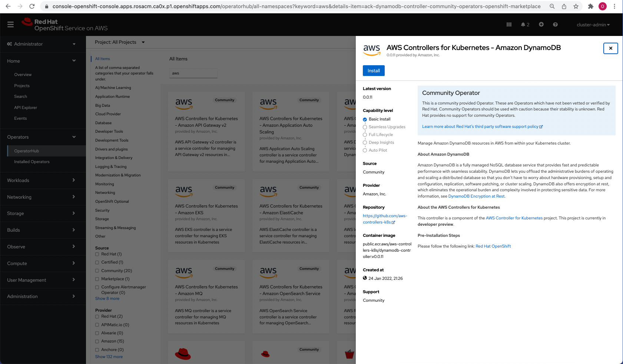This screenshot has height=364, width=623.
Task: Expand the Administration navigation section
Action: tap(43, 297)
